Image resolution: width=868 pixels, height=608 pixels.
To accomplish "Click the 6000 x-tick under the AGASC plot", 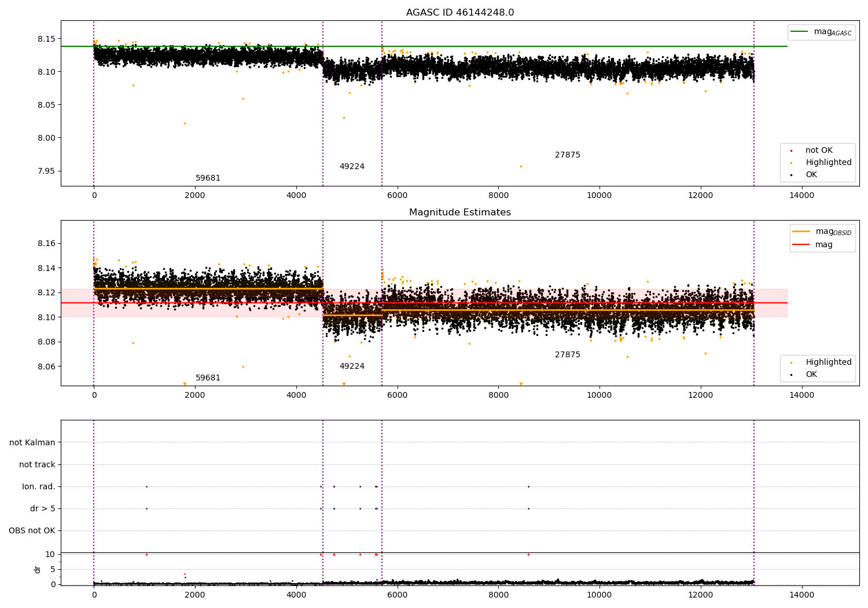I will click(397, 195).
